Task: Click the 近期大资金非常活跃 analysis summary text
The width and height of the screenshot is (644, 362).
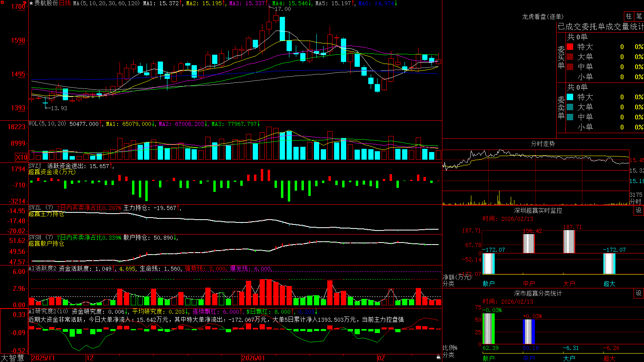Action: click(216, 319)
